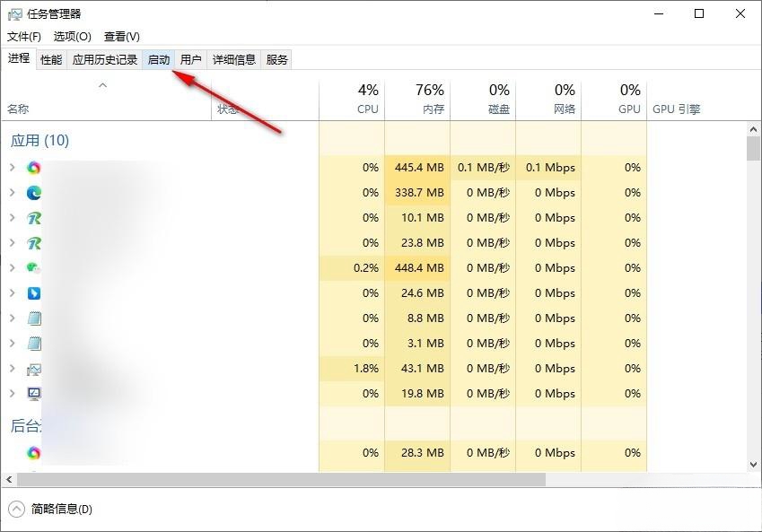Image resolution: width=762 pixels, height=532 pixels.
Task: Sort processes by the 磁盘 column
Action: coord(483,100)
